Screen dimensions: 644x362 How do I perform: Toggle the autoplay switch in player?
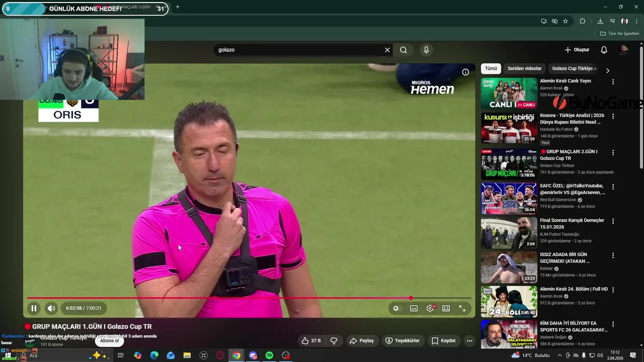coord(396,308)
